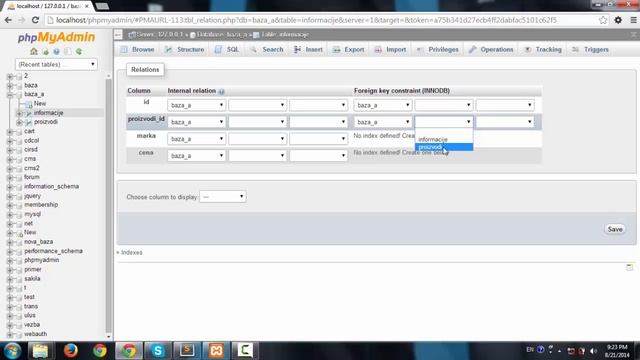Click the reload navigation panel icon
The height and width of the screenshot is (360, 640).
tap(79, 51)
